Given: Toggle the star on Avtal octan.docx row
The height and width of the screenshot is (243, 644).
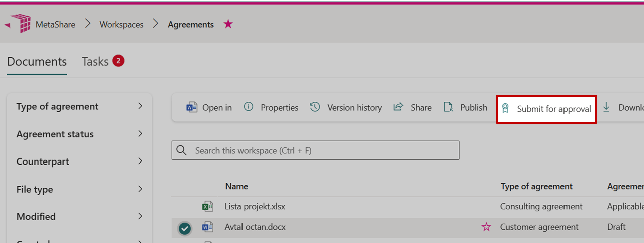Looking at the screenshot, I should coord(486,227).
